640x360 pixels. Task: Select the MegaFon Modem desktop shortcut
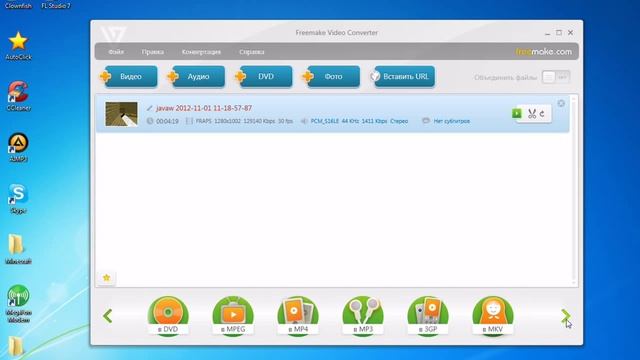click(18, 304)
